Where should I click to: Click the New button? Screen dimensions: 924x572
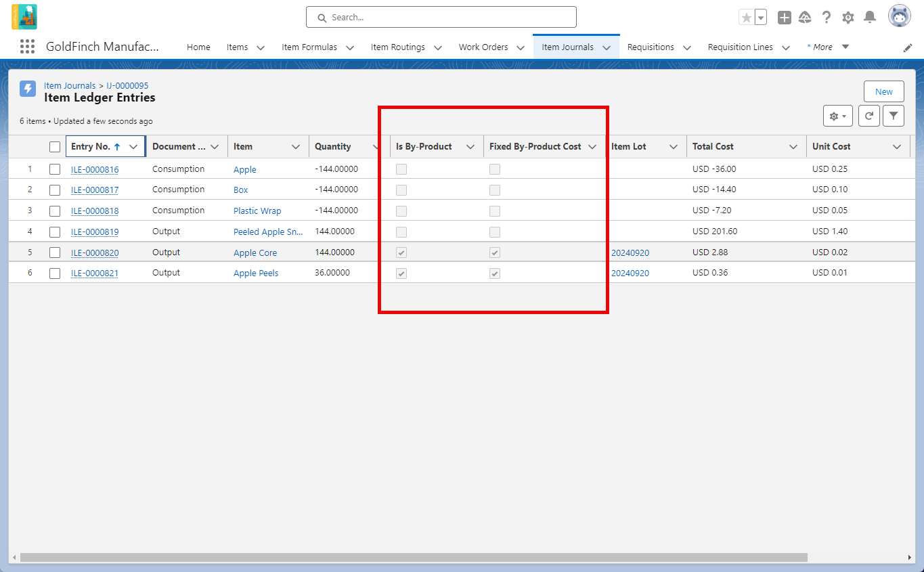[884, 91]
